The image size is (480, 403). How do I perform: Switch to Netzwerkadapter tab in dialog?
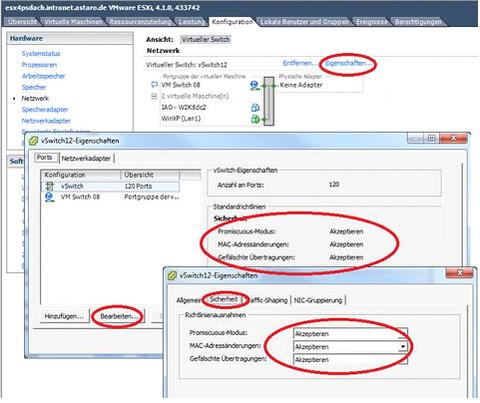coord(86,158)
